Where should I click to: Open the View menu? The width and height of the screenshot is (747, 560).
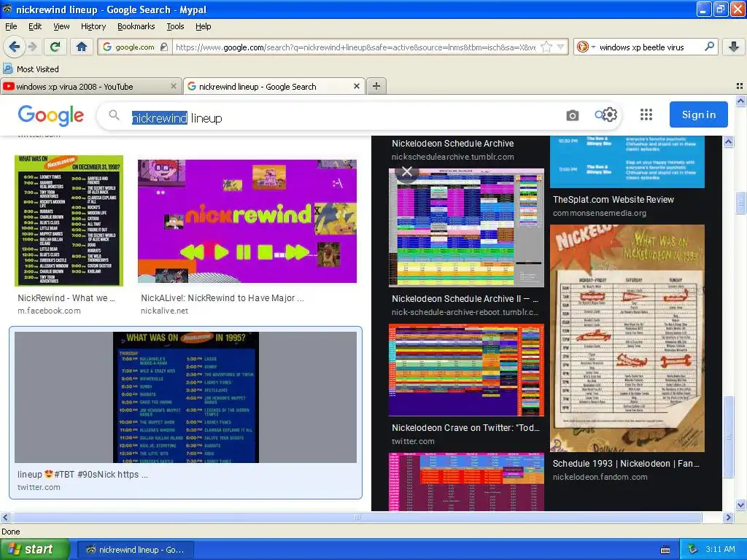61,26
